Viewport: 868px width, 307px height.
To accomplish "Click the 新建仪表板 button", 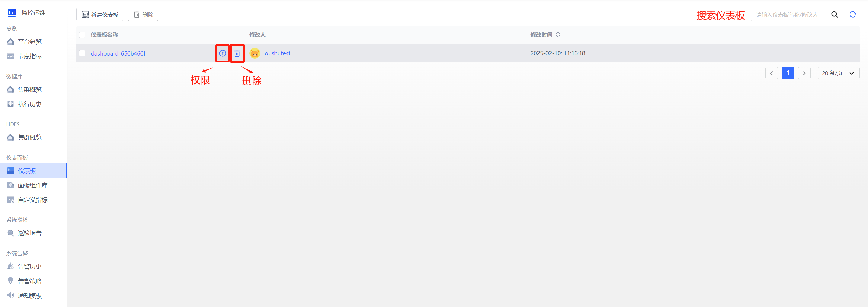I will tap(100, 14).
